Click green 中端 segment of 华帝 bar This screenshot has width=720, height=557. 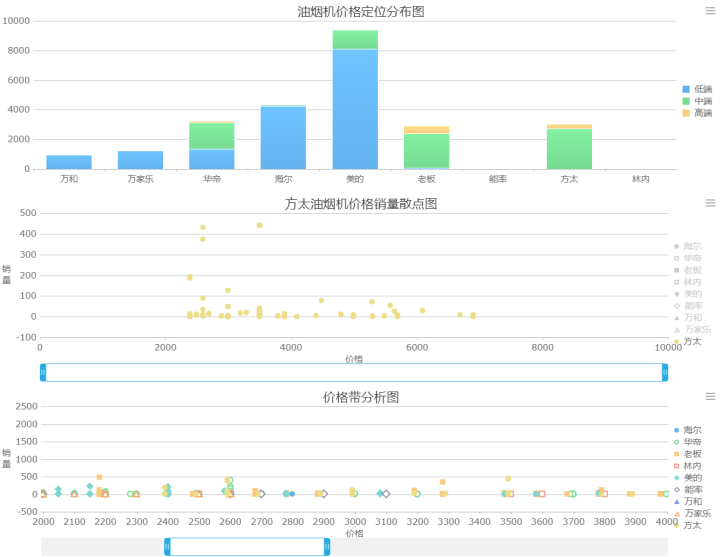[212, 136]
